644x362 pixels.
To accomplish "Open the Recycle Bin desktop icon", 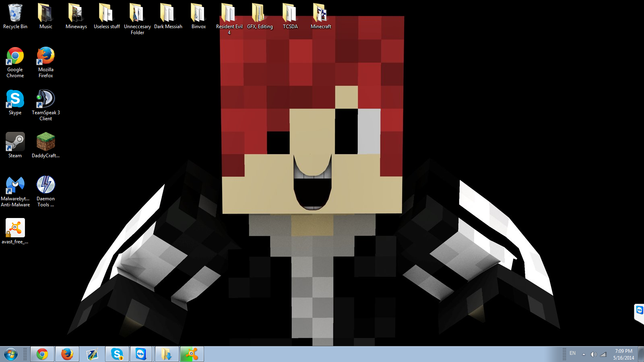I will (x=15, y=16).
